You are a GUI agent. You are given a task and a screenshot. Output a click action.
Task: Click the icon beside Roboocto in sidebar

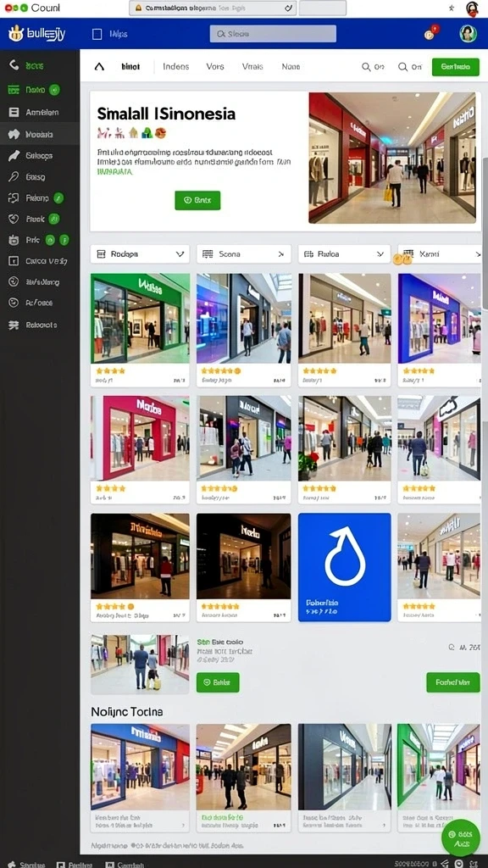point(14,325)
